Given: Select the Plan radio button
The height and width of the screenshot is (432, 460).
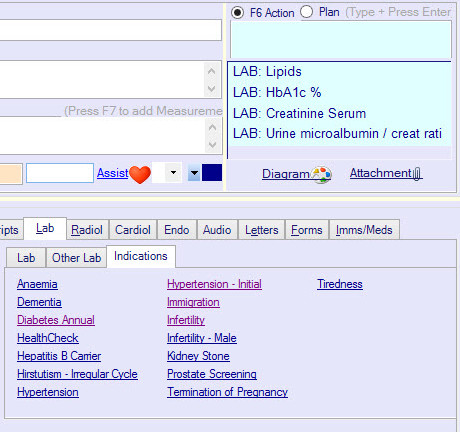Looking at the screenshot, I should (x=306, y=12).
